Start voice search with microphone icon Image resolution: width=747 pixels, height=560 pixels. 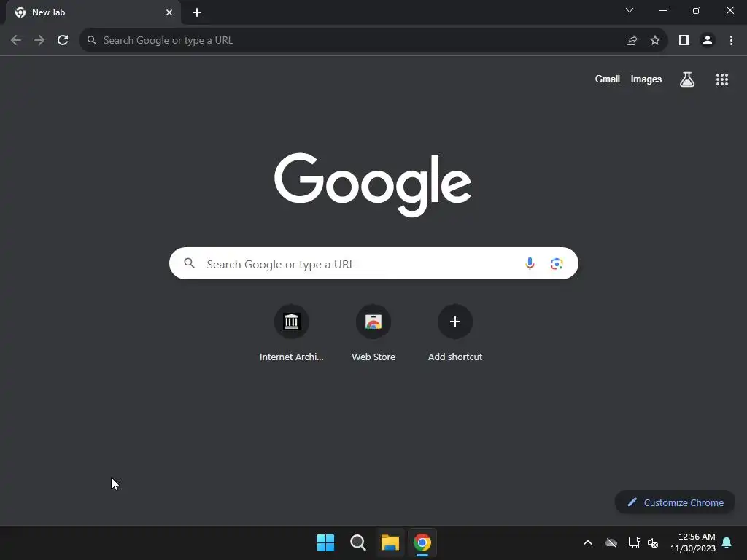coord(530,263)
